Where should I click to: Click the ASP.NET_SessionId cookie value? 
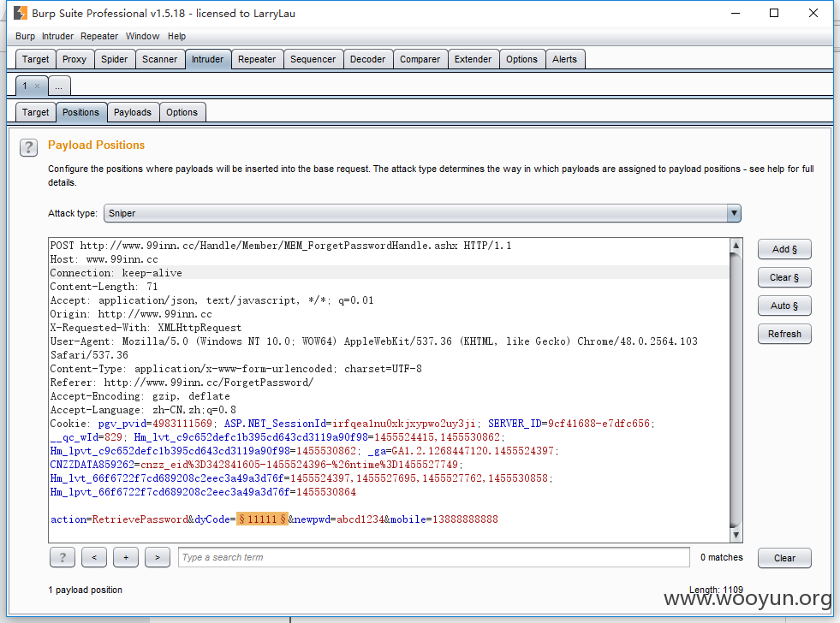click(404, 424)
